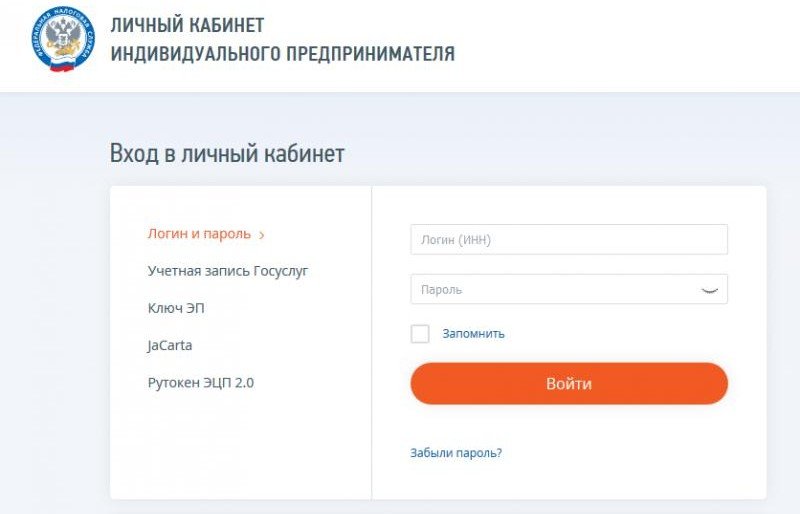Select the Логин и пароль login method
The height and width of the screenshot is (514, 800).
pos(199,235)
